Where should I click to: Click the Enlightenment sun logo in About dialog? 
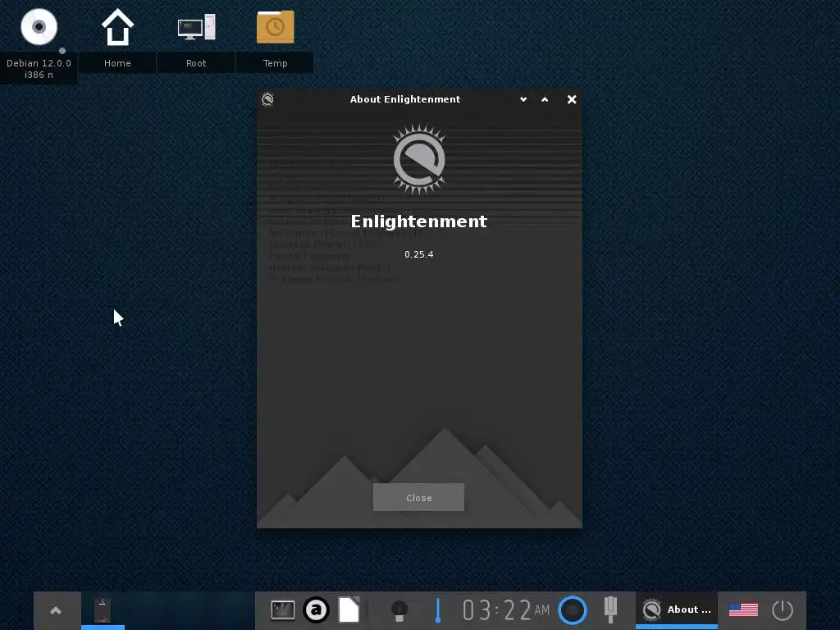tap(419, 159)
